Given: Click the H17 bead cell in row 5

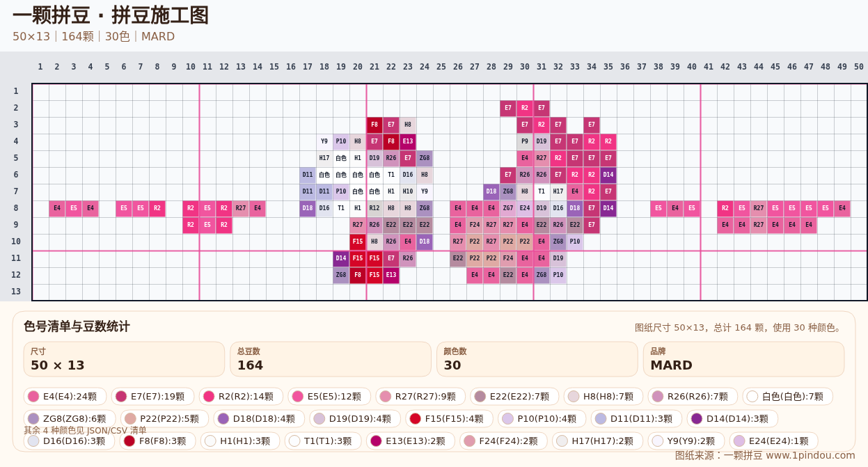Looking at the screenshot, I should (324, 159).
